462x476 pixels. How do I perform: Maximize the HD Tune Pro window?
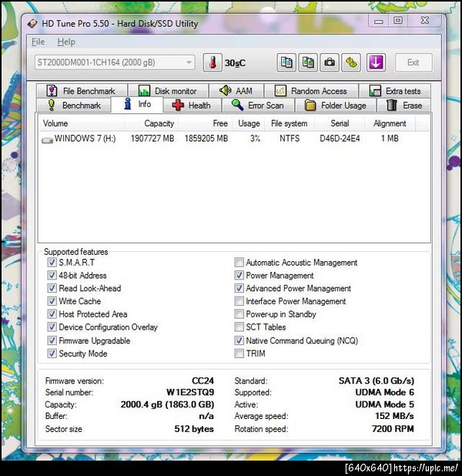[x=398, y=21]
